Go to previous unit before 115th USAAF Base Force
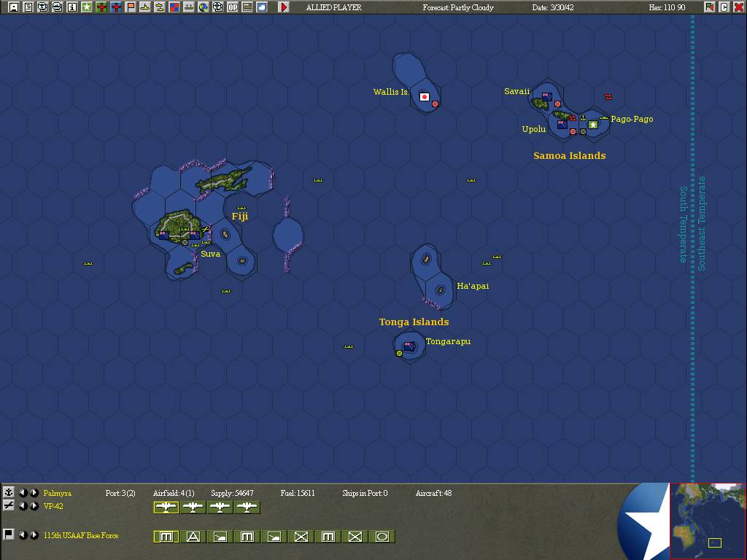747x560 pixels. click(x=23, y=534)
